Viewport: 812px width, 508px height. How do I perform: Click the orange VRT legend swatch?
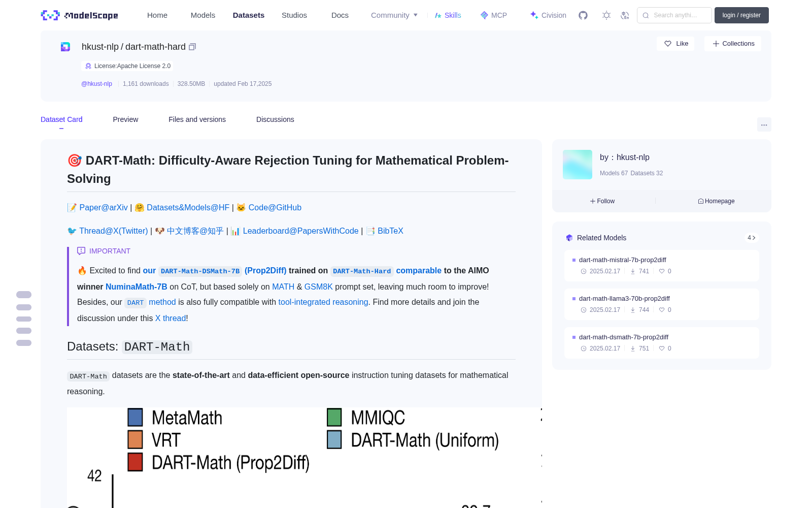(x=135, y=439)
